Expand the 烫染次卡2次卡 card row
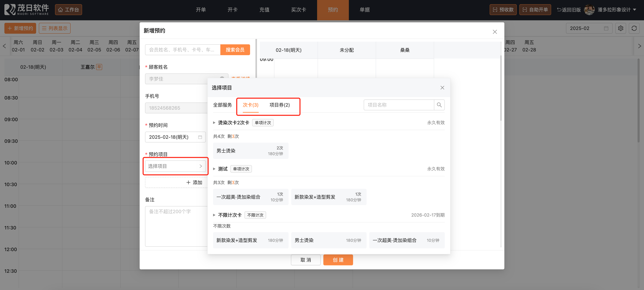644x290 pixels. (214, 123)
